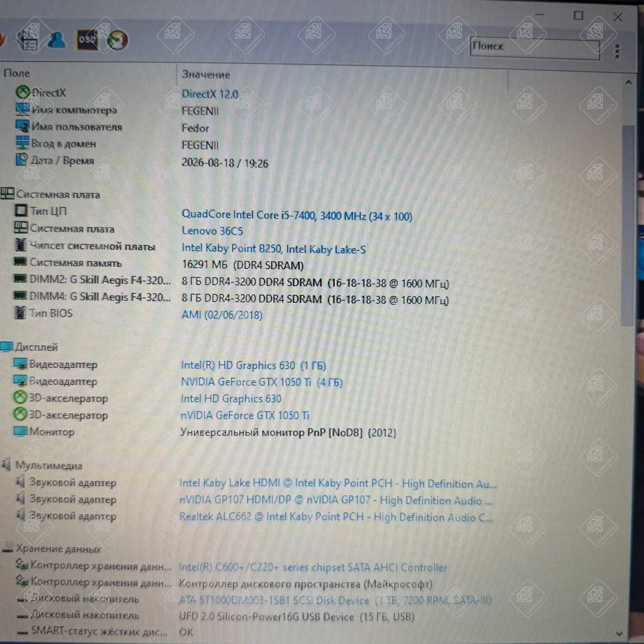The height and width of the screenshot is (644, 644).
Task: Click the scrollbar down arrow
Action: [620, 633]
